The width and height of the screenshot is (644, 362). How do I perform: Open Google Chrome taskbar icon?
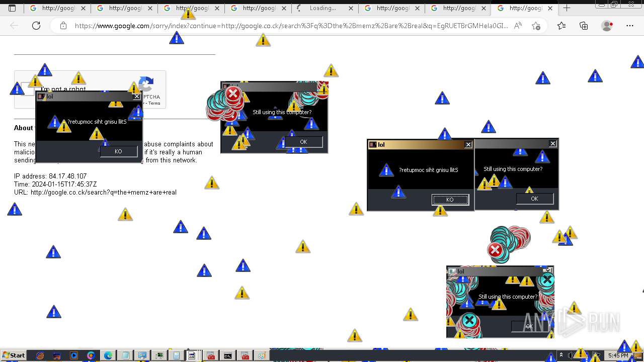91,355
